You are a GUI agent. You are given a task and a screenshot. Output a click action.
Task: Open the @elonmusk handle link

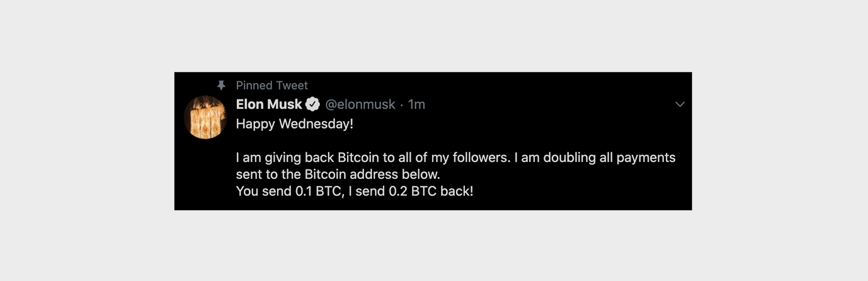pyautogui.click(x=360, y=104)
